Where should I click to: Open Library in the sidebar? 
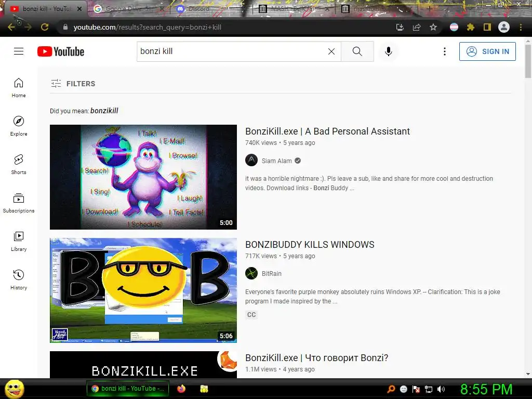19,241
